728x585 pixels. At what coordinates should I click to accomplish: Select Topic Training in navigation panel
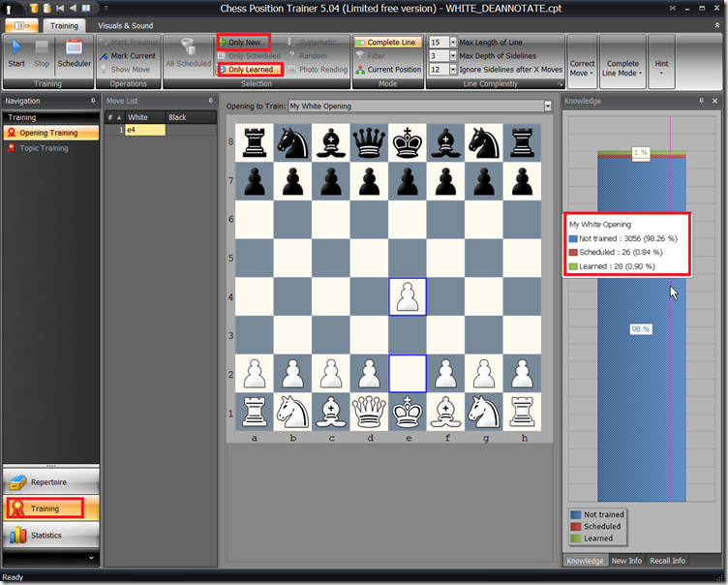tap(44, 148)
